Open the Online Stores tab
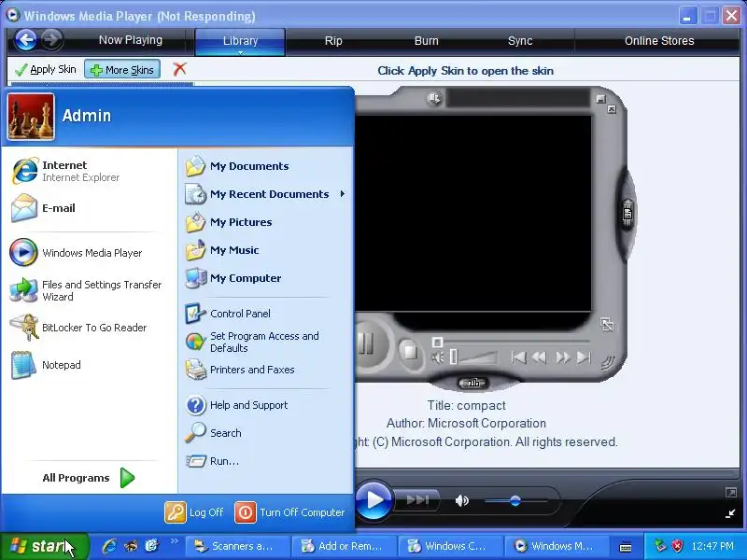The width and height of the screenshot is (747, 560). [x=659, y=41]
